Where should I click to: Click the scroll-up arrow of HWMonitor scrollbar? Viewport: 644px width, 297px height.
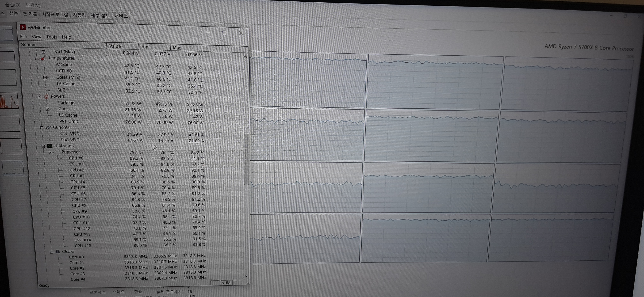(245, 57)
